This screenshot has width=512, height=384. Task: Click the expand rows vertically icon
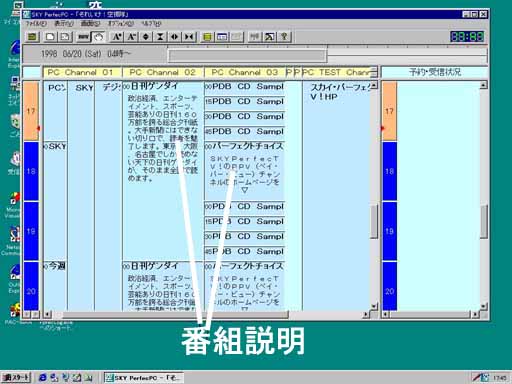pos(146,37)
